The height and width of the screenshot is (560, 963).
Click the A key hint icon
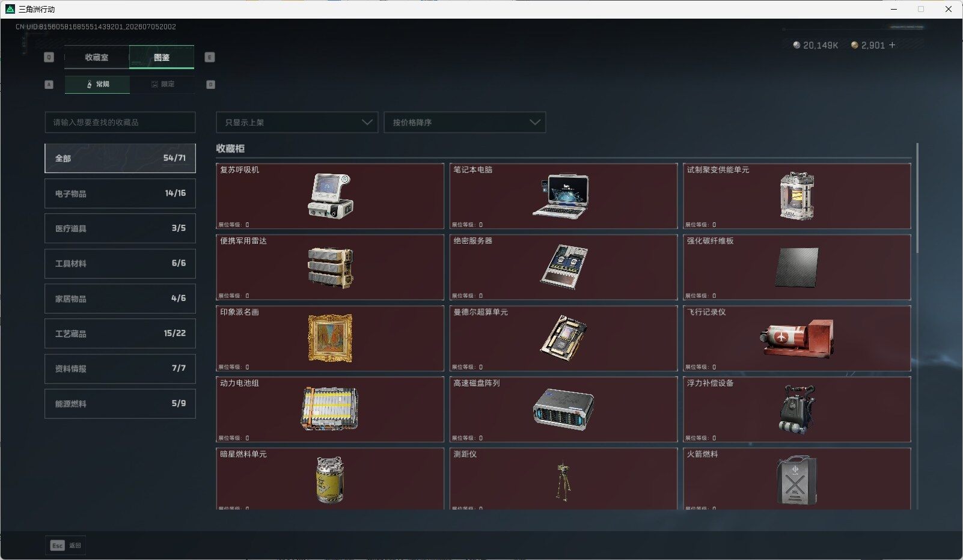49,84
